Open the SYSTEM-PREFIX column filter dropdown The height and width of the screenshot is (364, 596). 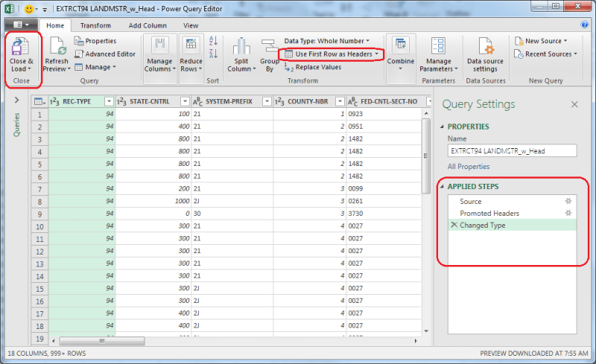tap(267, 101)
